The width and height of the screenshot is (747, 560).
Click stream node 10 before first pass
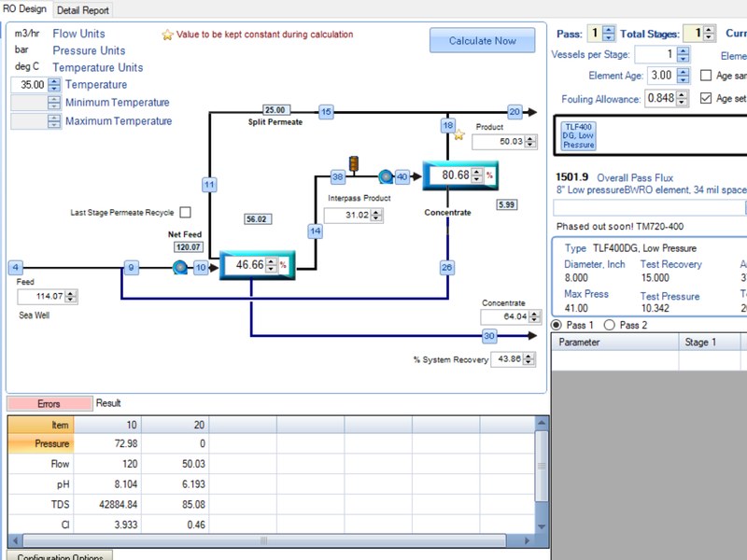point(201,268)
